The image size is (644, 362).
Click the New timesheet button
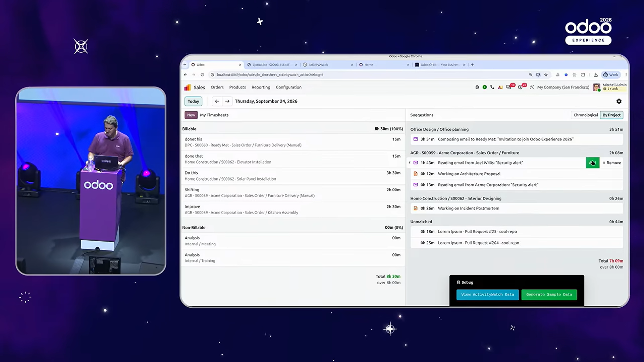click(191, 115)
